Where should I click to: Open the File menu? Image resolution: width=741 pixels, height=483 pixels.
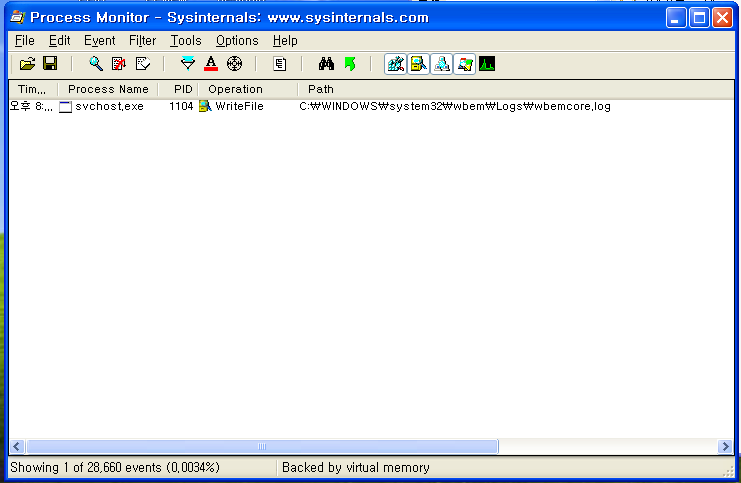pyautogui.click(x=25, y=41)
